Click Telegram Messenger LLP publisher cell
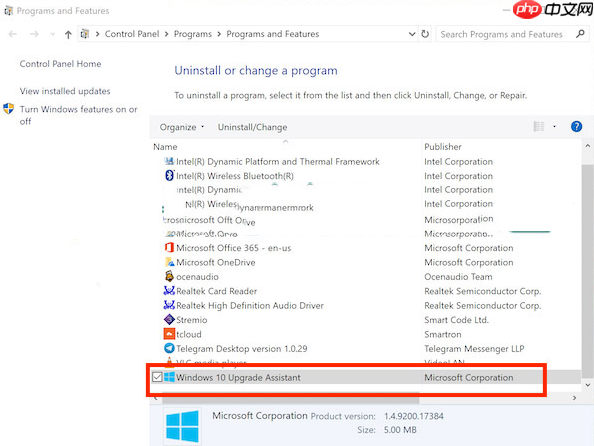594x446 pixels. point(474,349)
